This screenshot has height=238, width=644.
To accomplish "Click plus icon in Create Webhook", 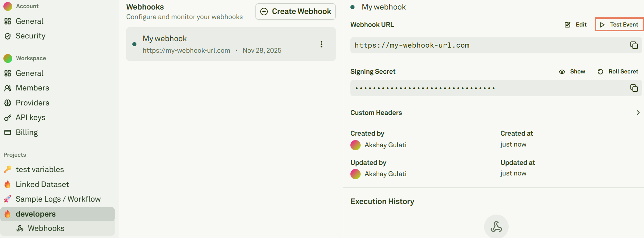I will tap(264, 12).
